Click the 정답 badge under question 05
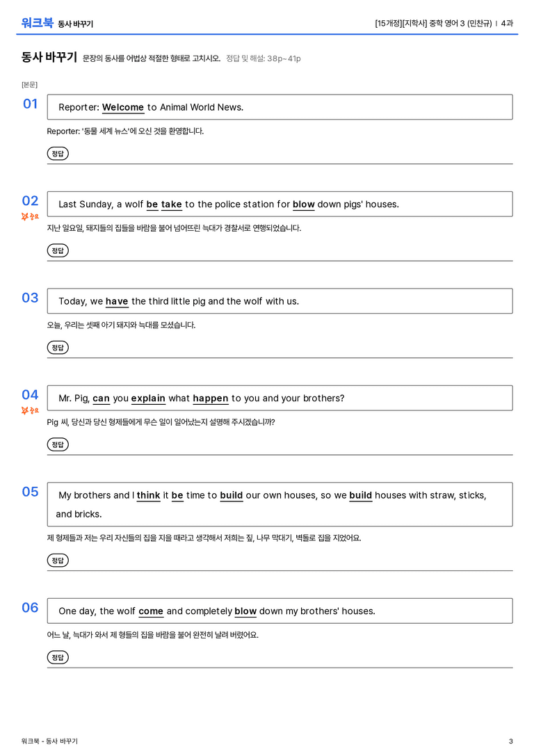The height and width of the screenshot is (756, 534). [x=58, y=561]
